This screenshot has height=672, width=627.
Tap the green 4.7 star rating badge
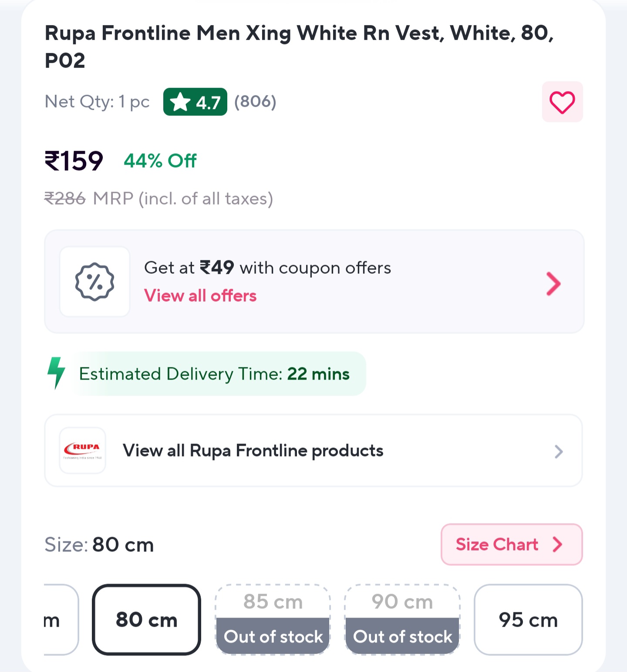195,102
